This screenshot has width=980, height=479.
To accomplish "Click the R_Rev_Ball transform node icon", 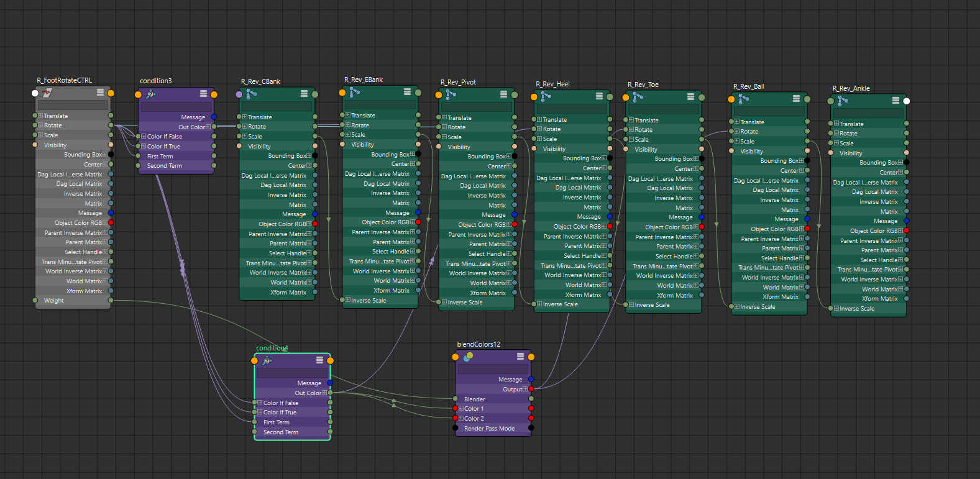I will click(743, 99).
